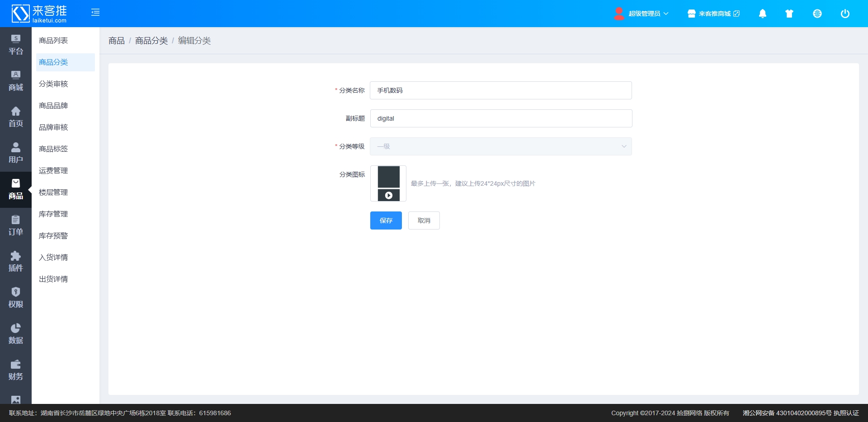This screenshot has height=422, width=868.
Task: Click the 保存 save button
Action: pos(386,220)
